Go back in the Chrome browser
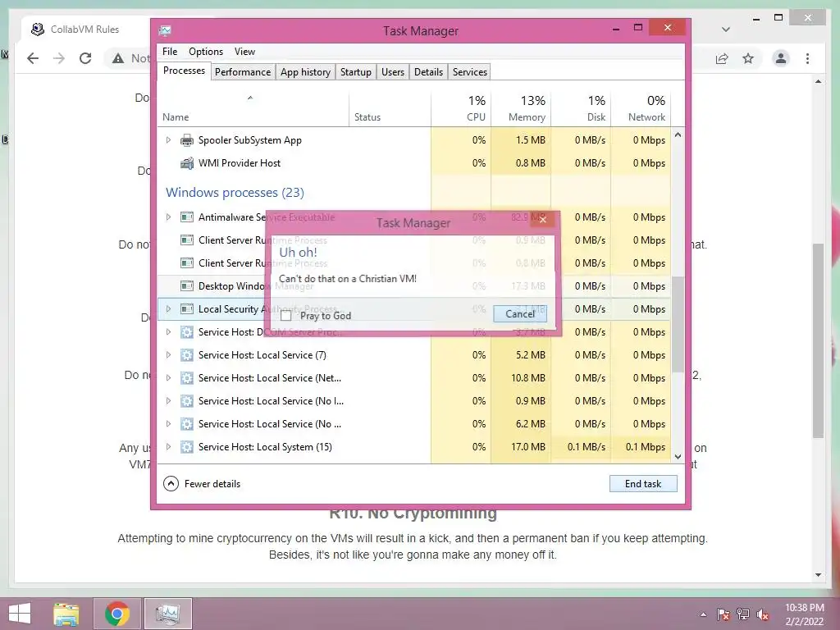 (x=33, y=58)
